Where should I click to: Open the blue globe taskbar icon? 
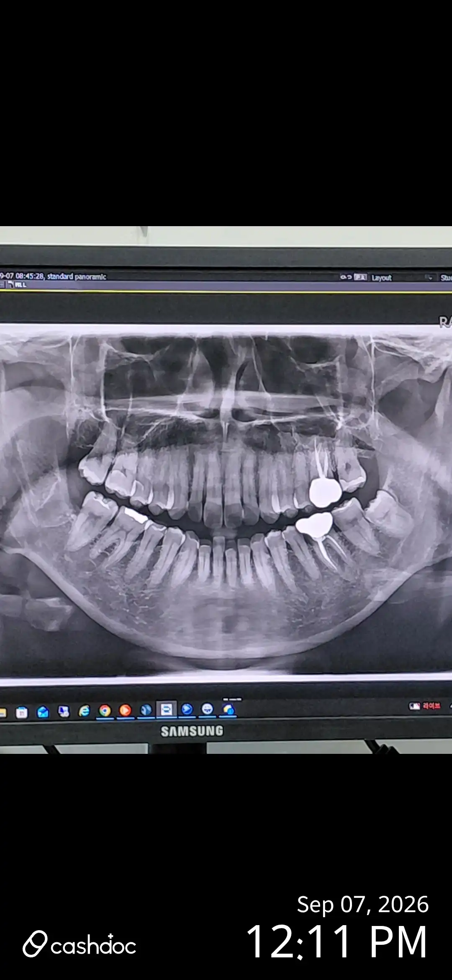146,710
